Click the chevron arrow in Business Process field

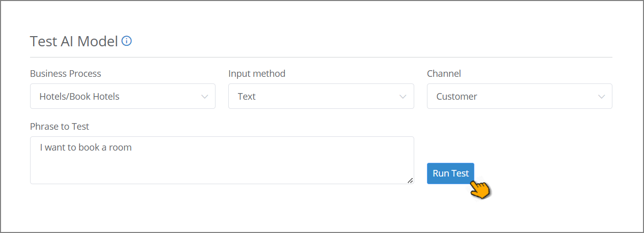[x=204, y=97]
